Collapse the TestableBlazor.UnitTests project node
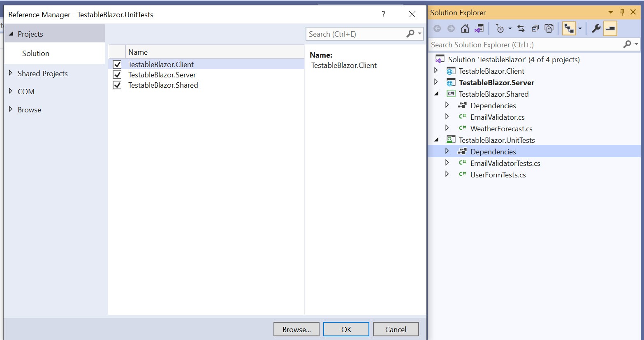Viewport: 644px width, 340px height. pyautogui.click(x=436, y=140)
